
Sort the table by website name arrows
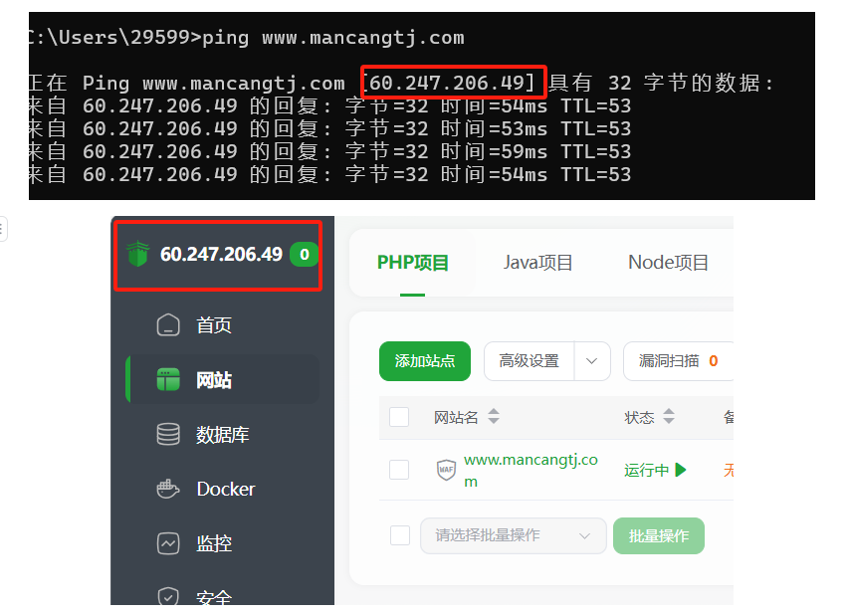[x=494, y=417]
